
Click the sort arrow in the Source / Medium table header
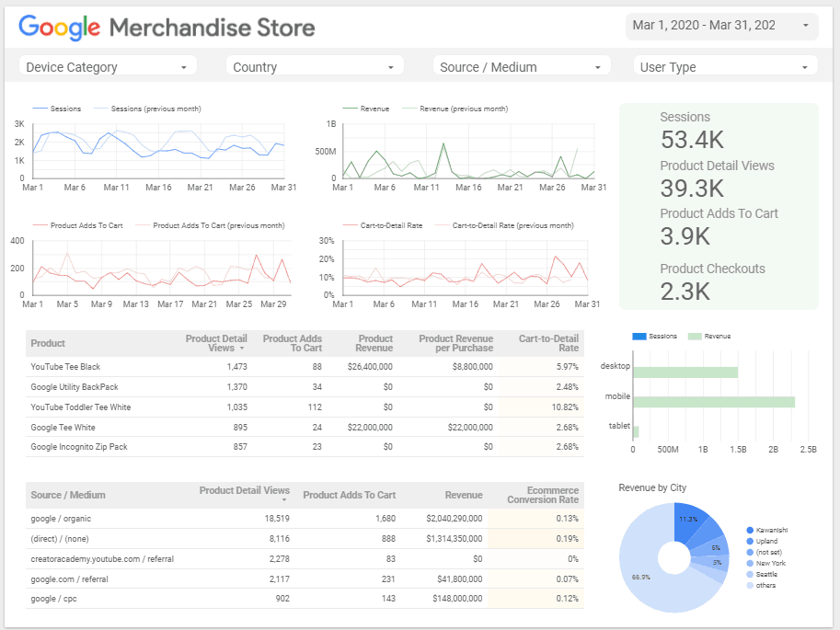pos(282,500)
